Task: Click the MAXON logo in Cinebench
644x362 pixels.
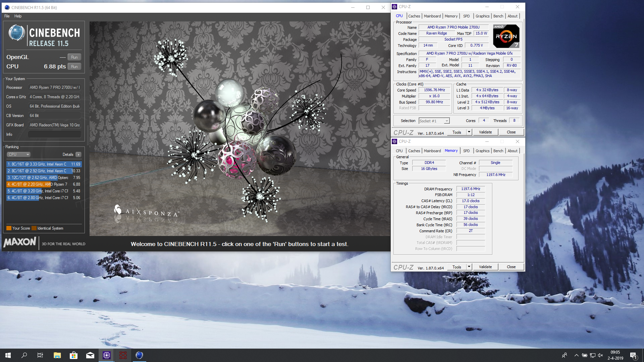Action: 20,242
